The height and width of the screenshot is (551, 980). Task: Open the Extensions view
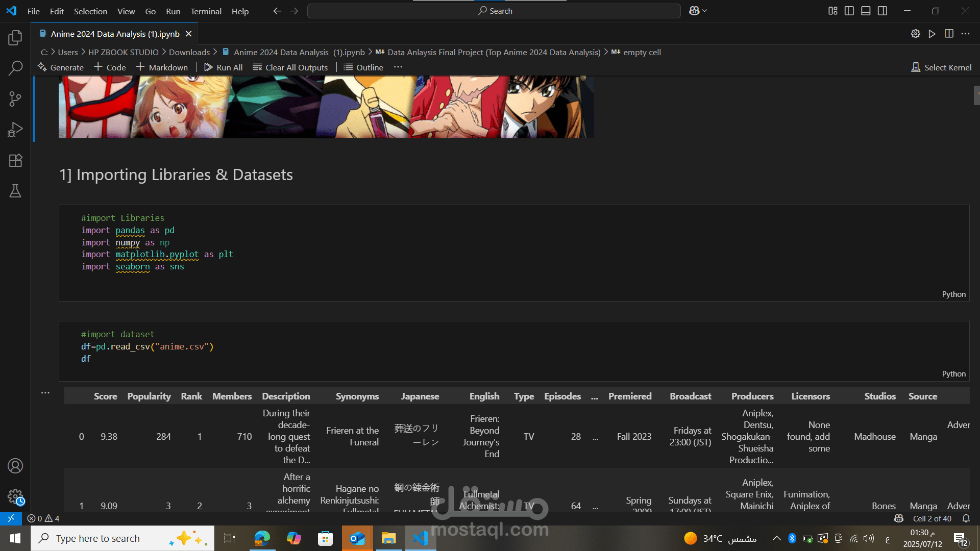click(15, 160)
